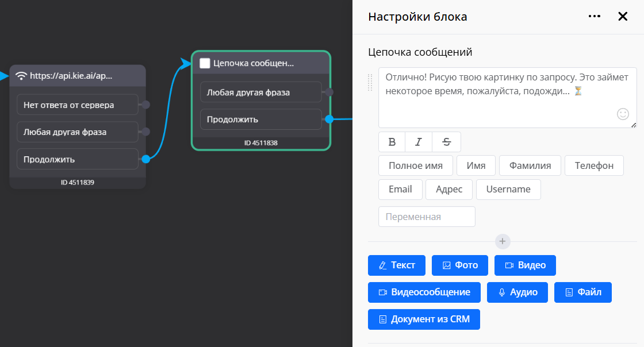Screen dimensions: 644x347
Task: Select the api.kie.ai request block header
Action: (78, 76)
